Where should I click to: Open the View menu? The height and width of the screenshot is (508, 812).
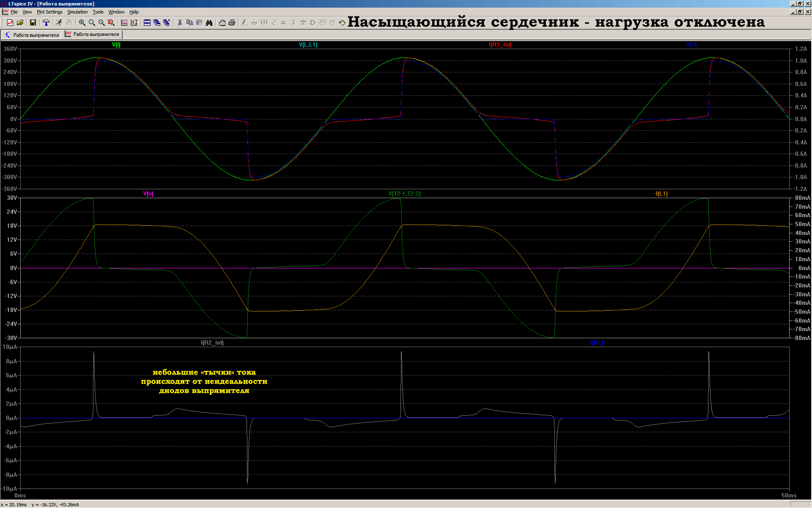coord(27,12)
